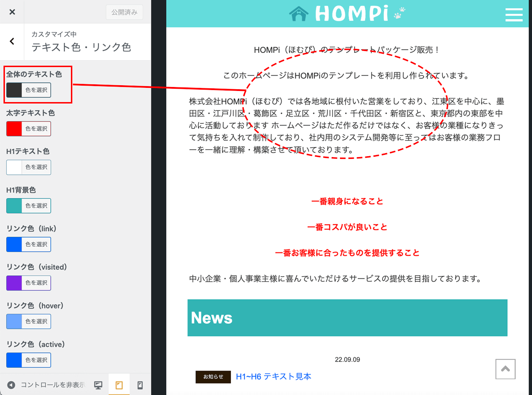Viewport: 532px width, 395px height.
Task: Click the purple visited link color swatch
Action: (x=14, y=283)
